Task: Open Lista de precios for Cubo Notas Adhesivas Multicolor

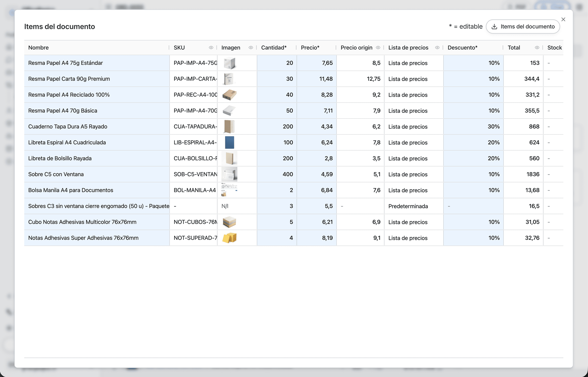Action: tap(408, 222)
